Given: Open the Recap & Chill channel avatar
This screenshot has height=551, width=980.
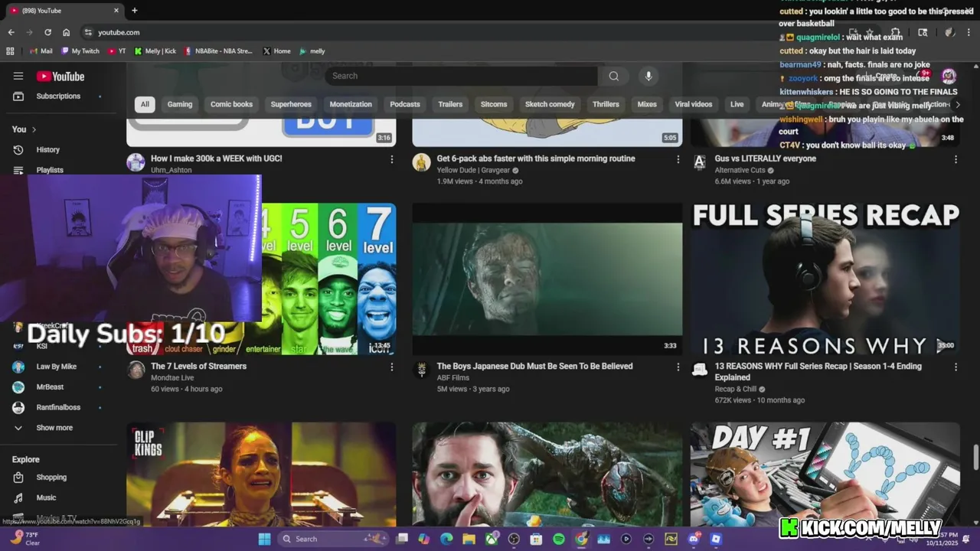Looking at the screenshot, I should [699, 370].
